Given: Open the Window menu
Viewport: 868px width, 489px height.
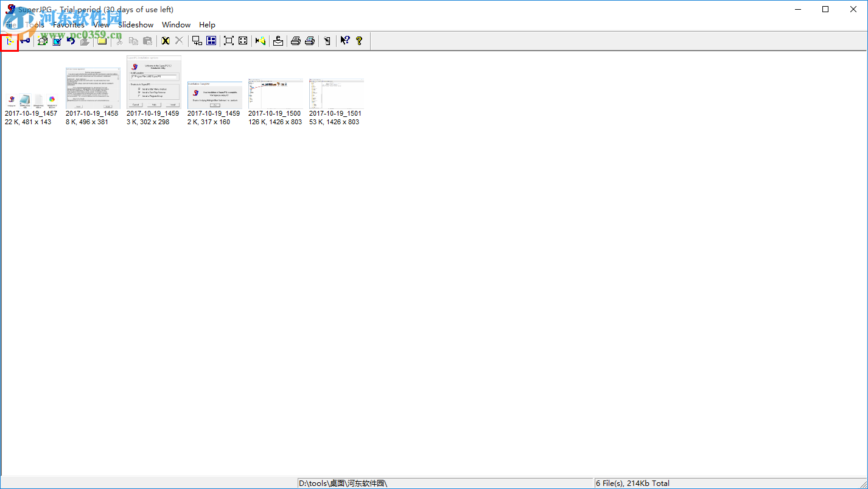Looking at the screenshot, I should [x=177, y=25].
